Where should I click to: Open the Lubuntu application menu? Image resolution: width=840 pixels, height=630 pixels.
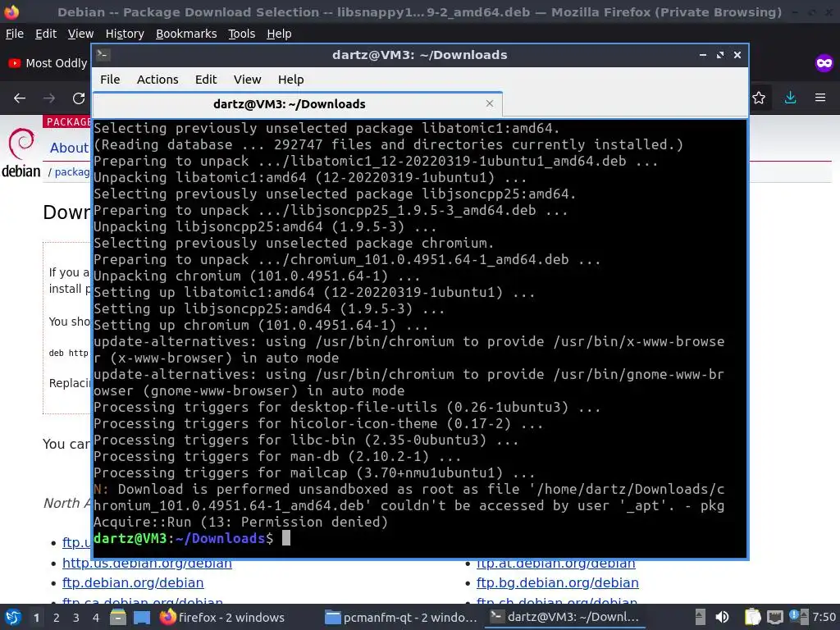click(13, 617)
